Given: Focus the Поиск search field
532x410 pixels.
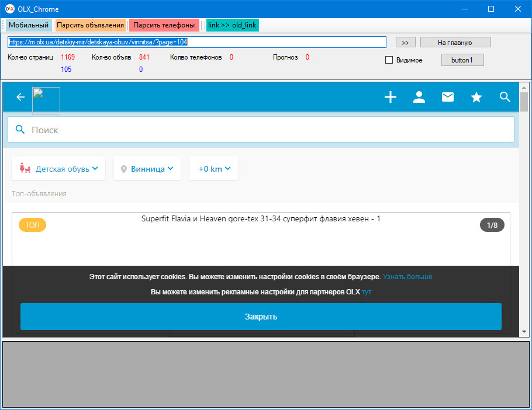Looking at the screenshot, I should 261,130.
